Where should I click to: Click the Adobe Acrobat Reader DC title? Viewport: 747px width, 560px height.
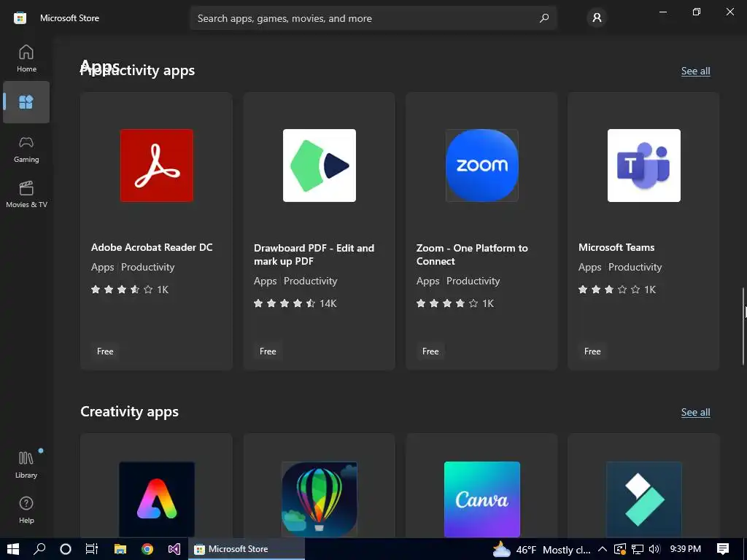click(x=152, y=248)
